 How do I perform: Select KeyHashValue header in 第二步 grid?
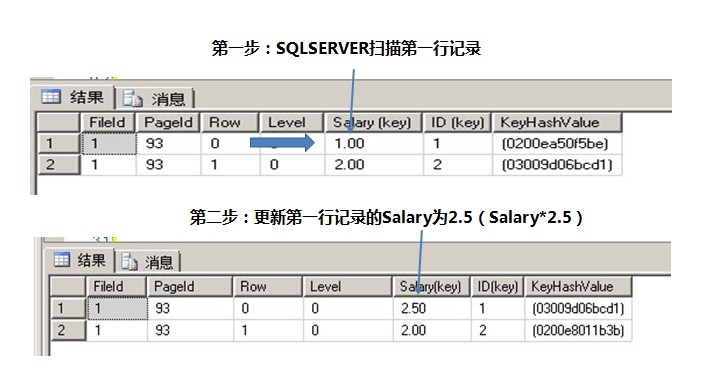tap(578, 287)
